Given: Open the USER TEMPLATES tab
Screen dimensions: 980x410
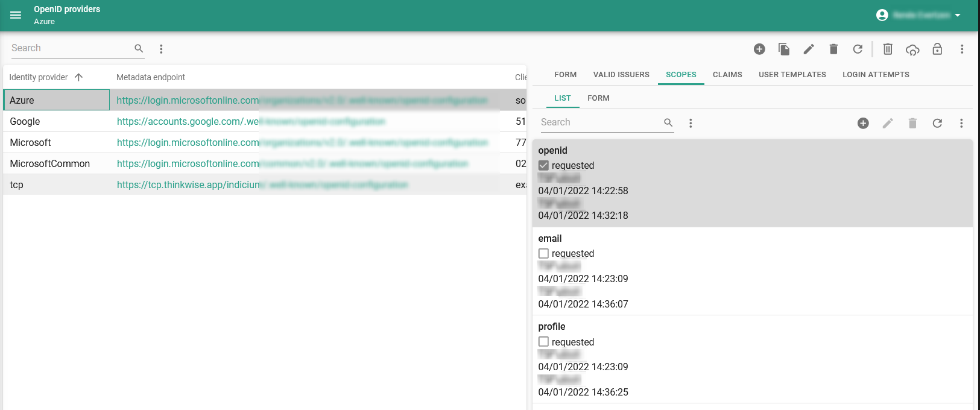Looking at the screenshot, I should (x=792, y=75).
